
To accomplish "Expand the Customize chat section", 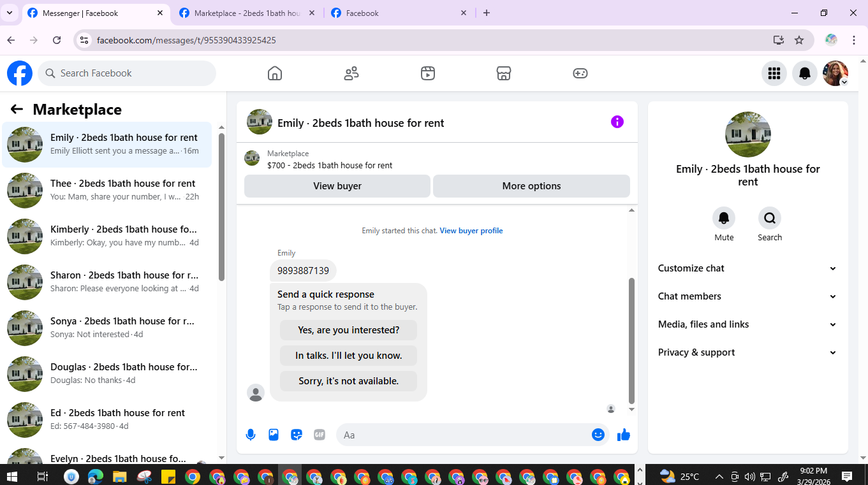I will 747,268.
